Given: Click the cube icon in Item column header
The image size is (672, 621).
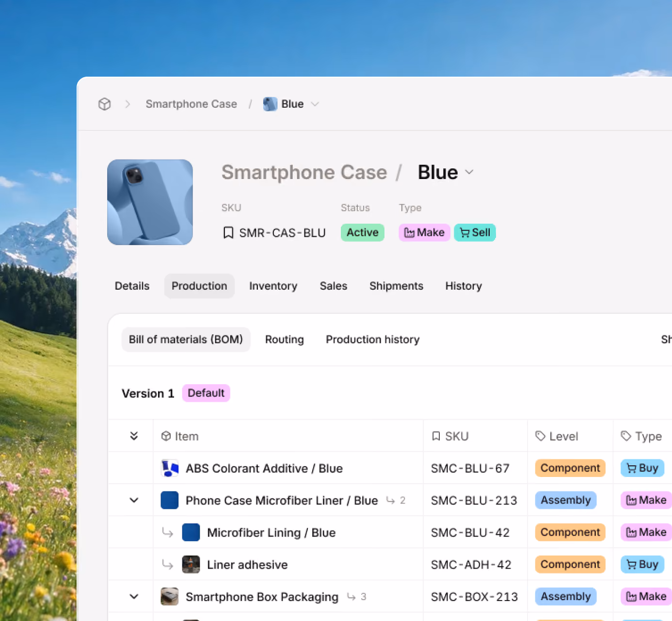Looking at the screenshot, I should click(x=166, y=436).
